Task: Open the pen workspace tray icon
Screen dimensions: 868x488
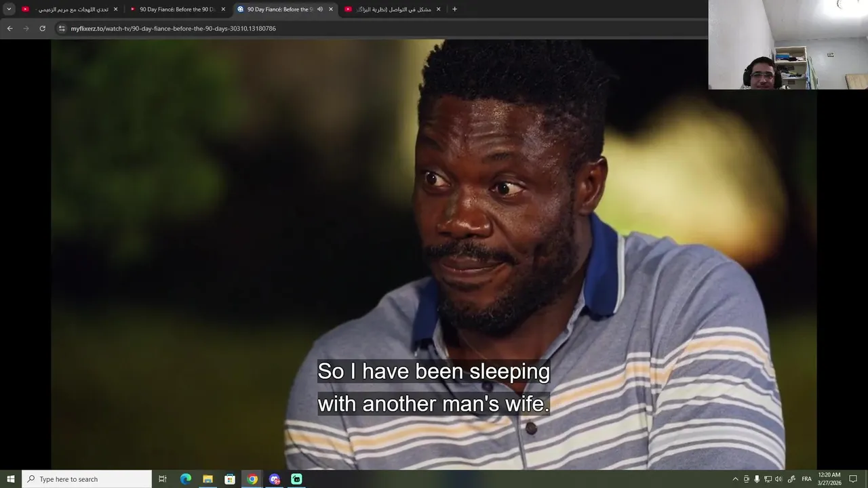Action: (x=791, y=479)
